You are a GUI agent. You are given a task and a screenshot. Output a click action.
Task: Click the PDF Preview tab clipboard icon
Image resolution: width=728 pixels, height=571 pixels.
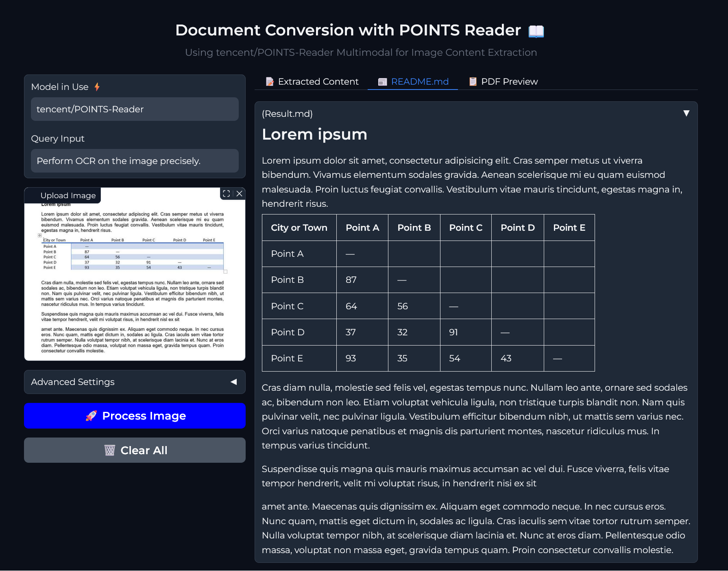pos(473,82)
